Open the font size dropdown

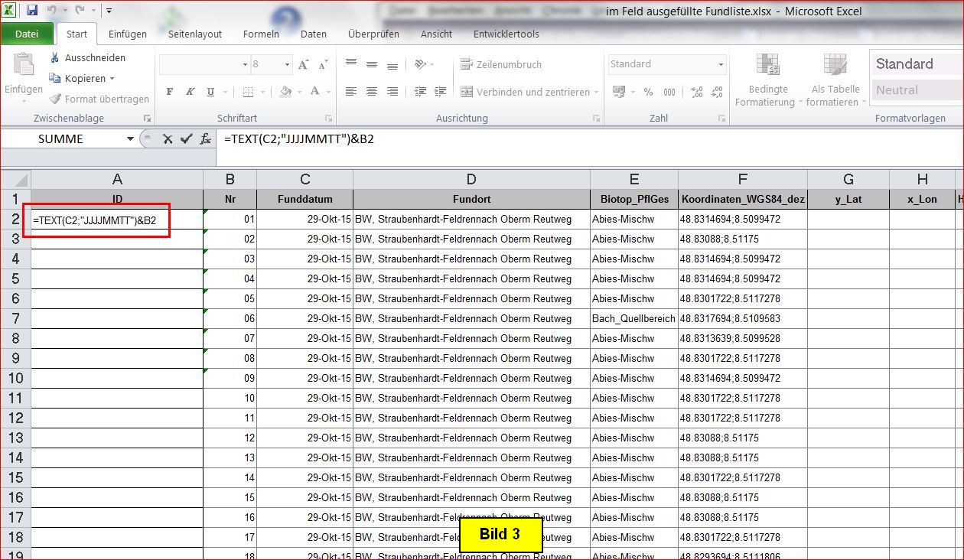click(x=287, y=65)
